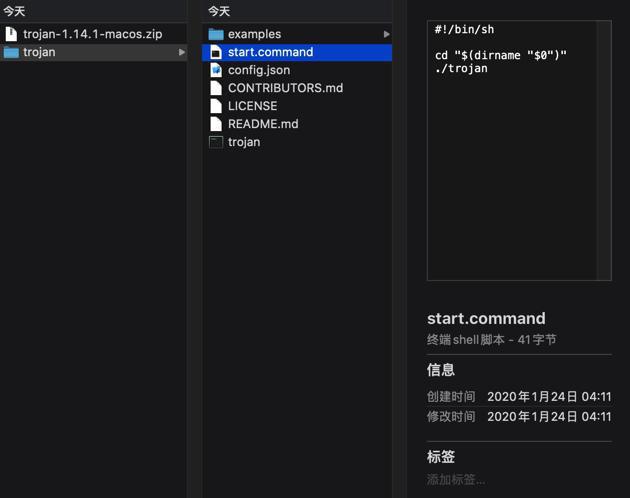Click the 标签 section heading
The height and width of the screenshot is (498, 630).
coord(441,457)
